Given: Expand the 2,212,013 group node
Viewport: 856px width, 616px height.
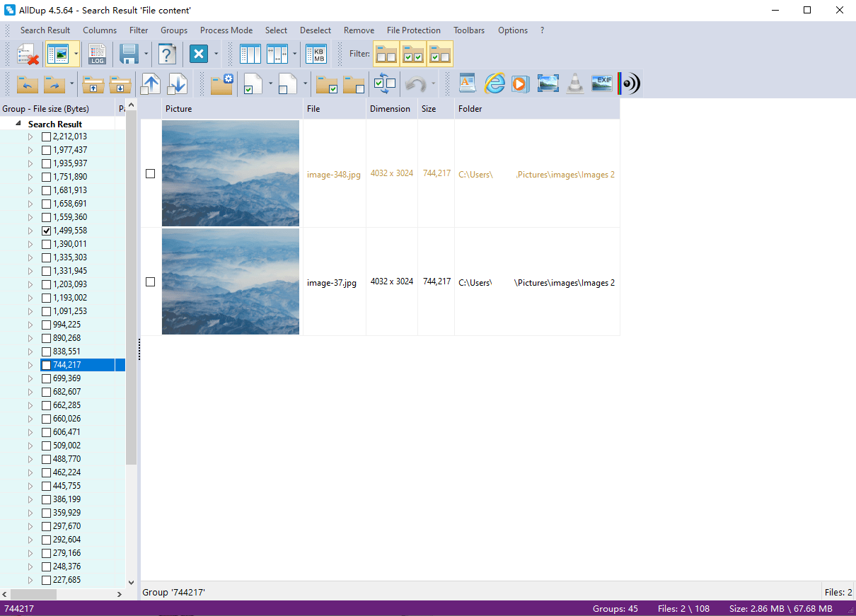Looking at the screenshot, I should pyautogui.click(x=30, y=136).
